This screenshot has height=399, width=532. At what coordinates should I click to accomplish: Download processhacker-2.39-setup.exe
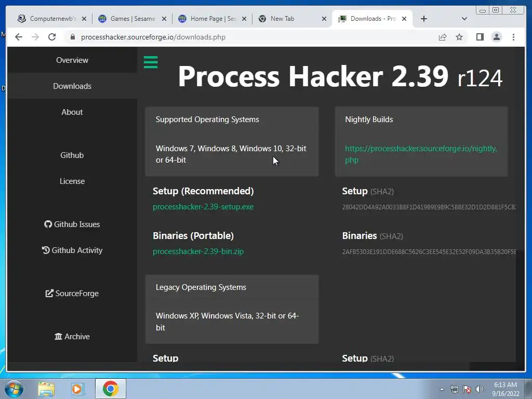pyautogui.click(x=203, y=207)
